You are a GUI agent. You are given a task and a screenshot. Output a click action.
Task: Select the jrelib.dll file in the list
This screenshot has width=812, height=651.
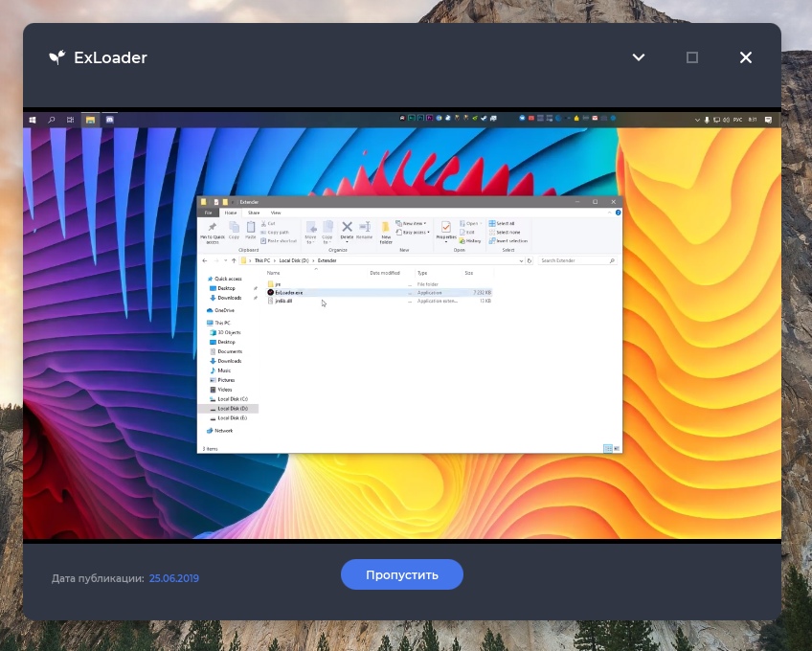click(379, 301)
